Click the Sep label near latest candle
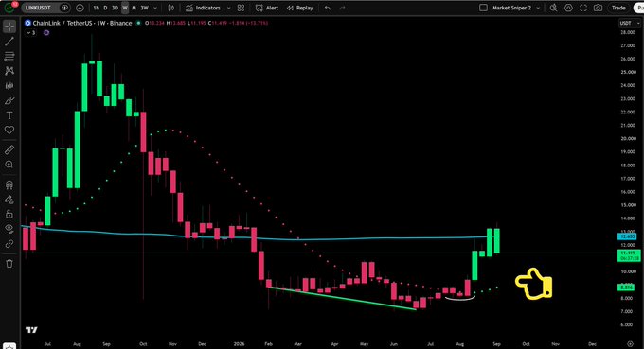 496,344
